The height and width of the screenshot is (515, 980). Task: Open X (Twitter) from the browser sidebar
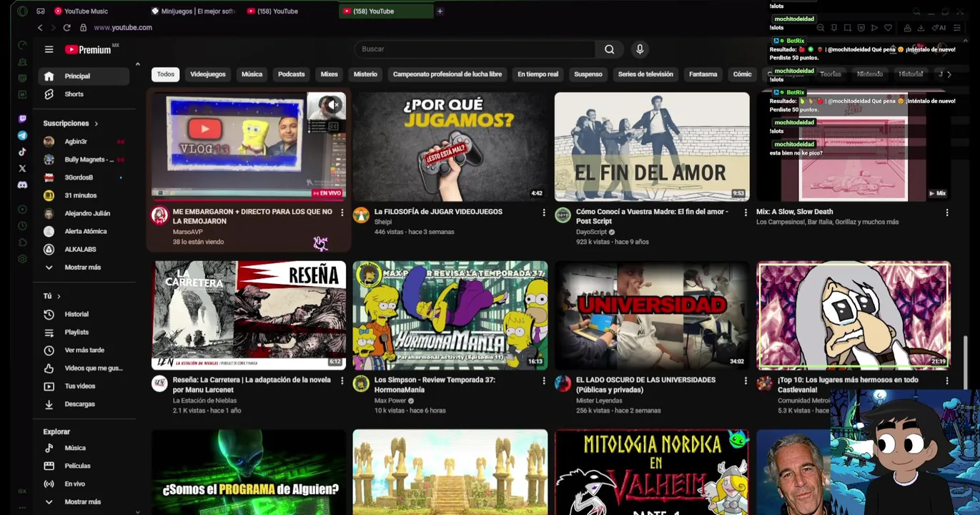[22, 169]
